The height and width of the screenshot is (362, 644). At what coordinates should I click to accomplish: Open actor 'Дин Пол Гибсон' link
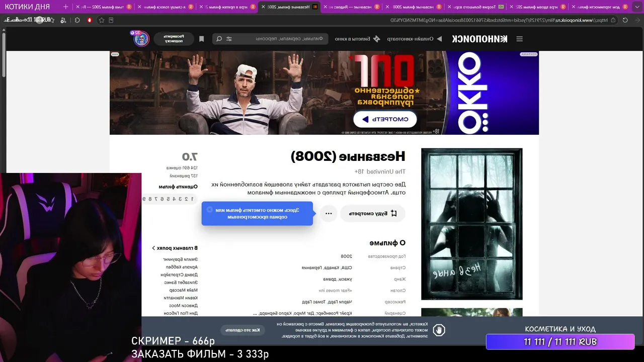pyautogui.click(x=181, y=313)
